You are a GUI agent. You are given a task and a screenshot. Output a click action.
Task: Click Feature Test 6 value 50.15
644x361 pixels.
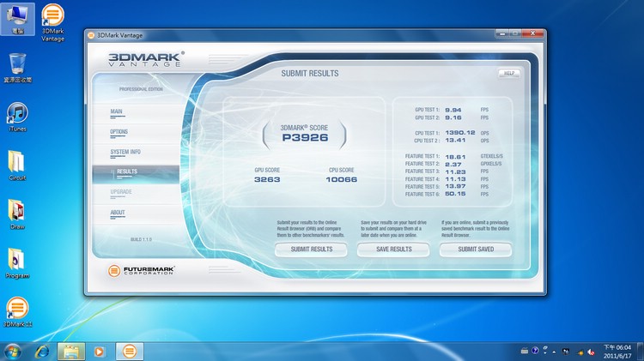[455, 194]
